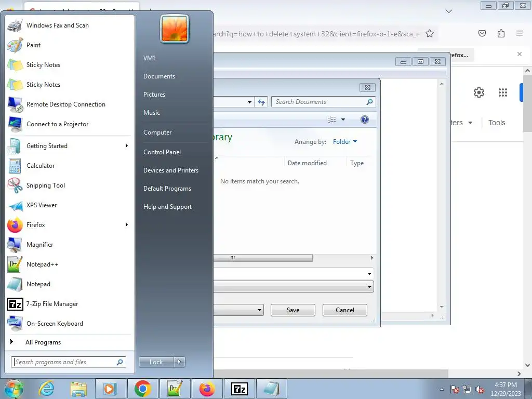Screen dimensions: 532x399
Task: Switch to Notepad++ on the taskbar
Action: click(175, 389)
